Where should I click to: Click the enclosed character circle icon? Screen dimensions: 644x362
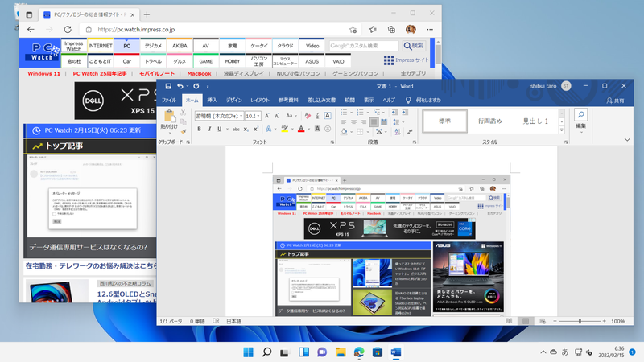(328, 130)
